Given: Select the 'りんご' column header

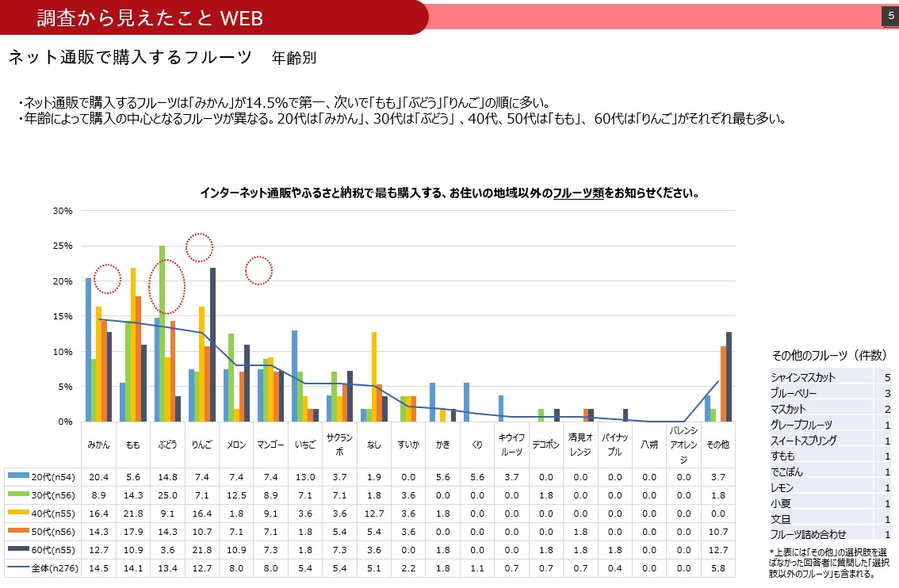Looking at the screenshot, I should tap(202, 445).
